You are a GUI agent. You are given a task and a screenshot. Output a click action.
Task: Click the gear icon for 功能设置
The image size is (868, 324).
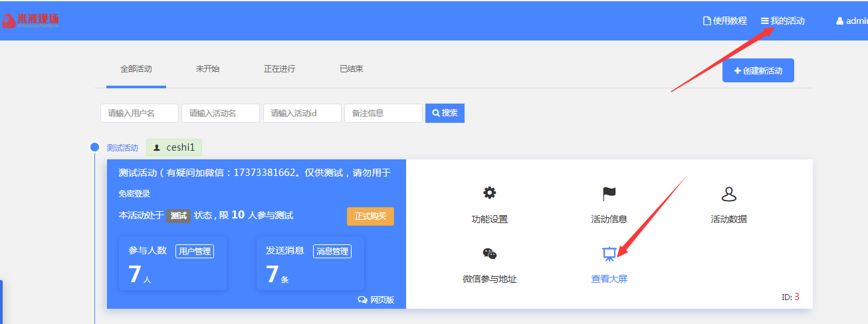489,193
